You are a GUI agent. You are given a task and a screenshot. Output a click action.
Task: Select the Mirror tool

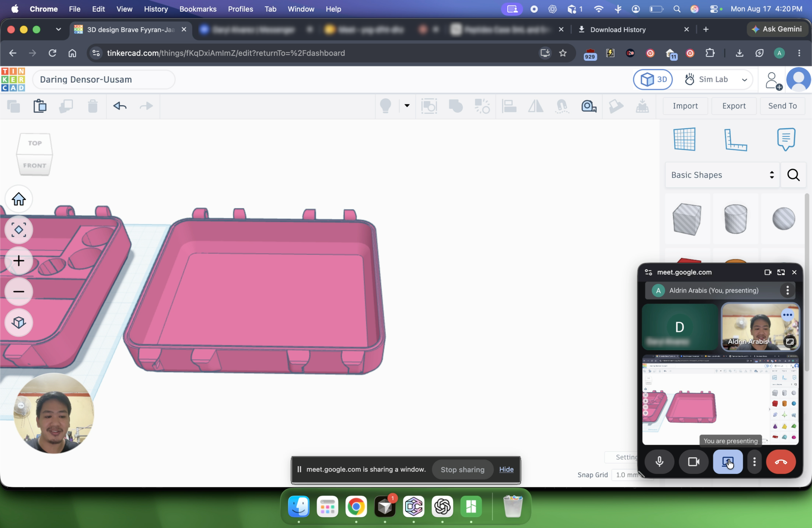(x=535, y=106)
